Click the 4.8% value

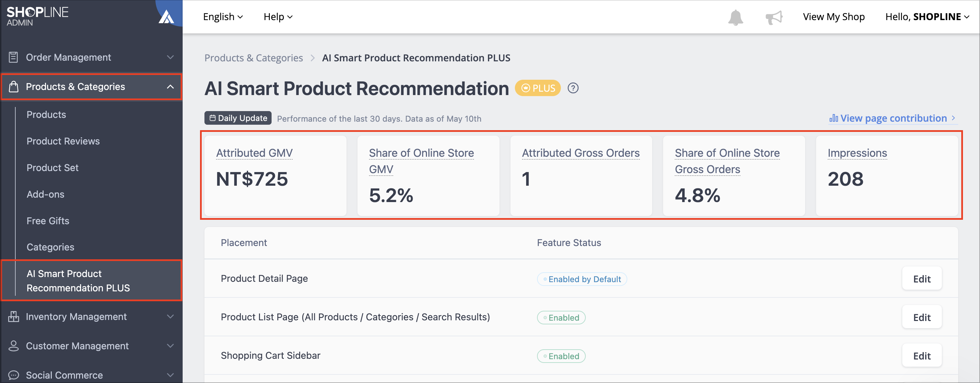pos(697,196)
